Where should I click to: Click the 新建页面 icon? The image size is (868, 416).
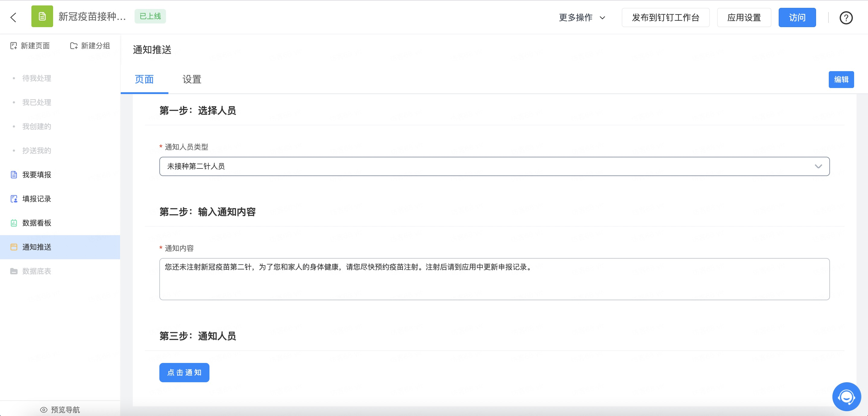14,46
